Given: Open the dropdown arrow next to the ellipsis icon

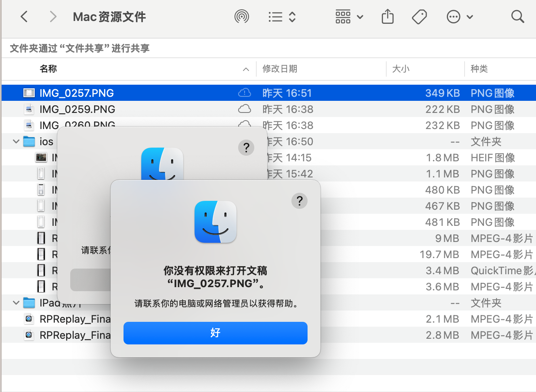Looking at the screenshot, I should [469, 17].
